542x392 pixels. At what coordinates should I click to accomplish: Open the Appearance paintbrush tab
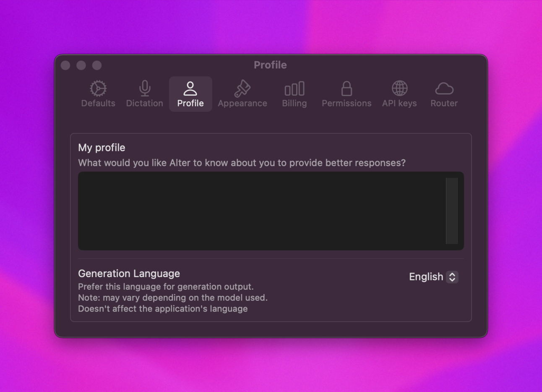(x=242, y=94)
